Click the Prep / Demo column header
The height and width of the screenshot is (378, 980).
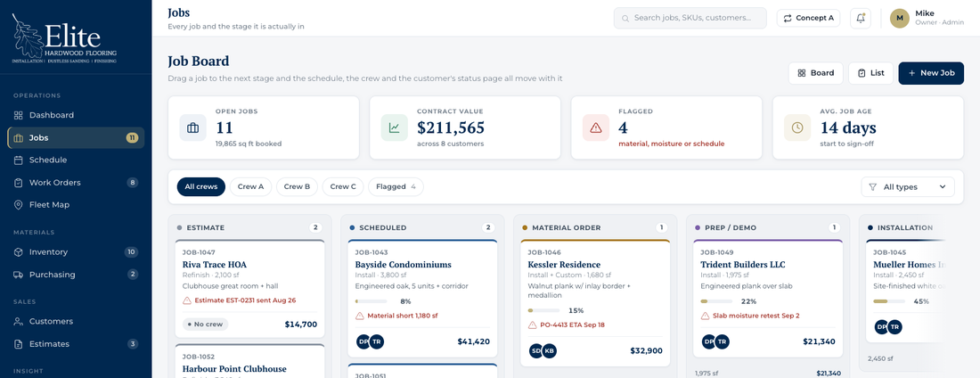(767, 228)
